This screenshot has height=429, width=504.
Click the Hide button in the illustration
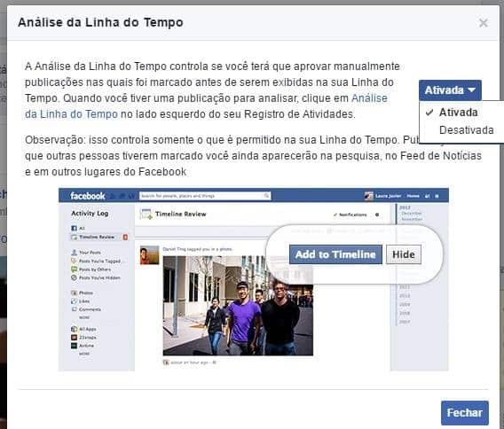[x=404, y=254]
